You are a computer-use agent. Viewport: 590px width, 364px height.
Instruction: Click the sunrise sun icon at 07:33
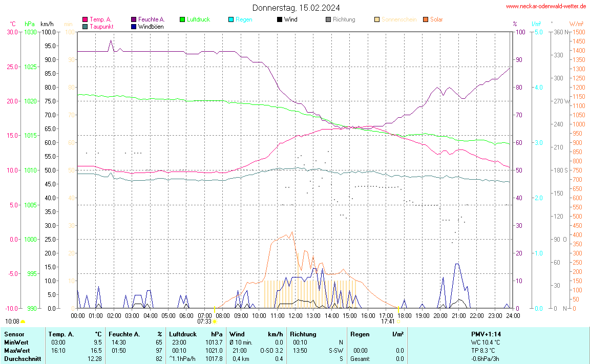(214, 322)
